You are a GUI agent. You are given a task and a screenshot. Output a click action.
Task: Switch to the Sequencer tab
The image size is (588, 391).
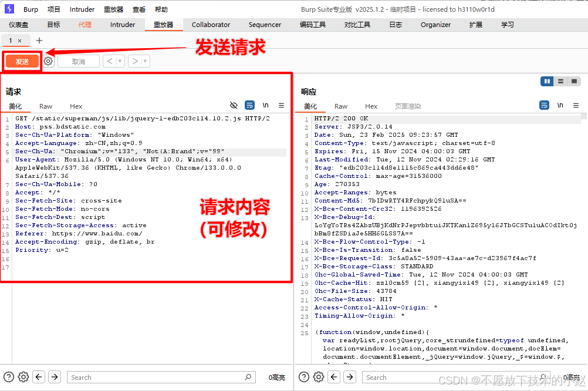[x=265, y=25]
